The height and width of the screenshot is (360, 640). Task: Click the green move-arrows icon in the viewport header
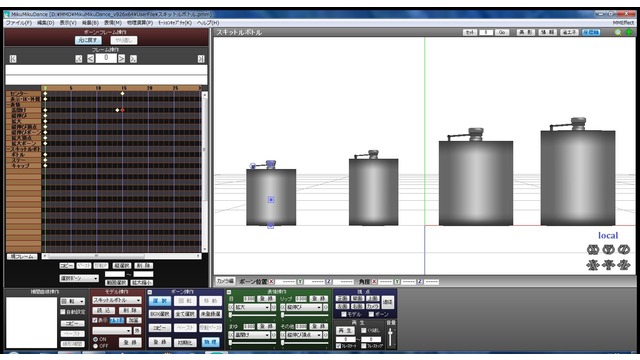coord(629,32)
